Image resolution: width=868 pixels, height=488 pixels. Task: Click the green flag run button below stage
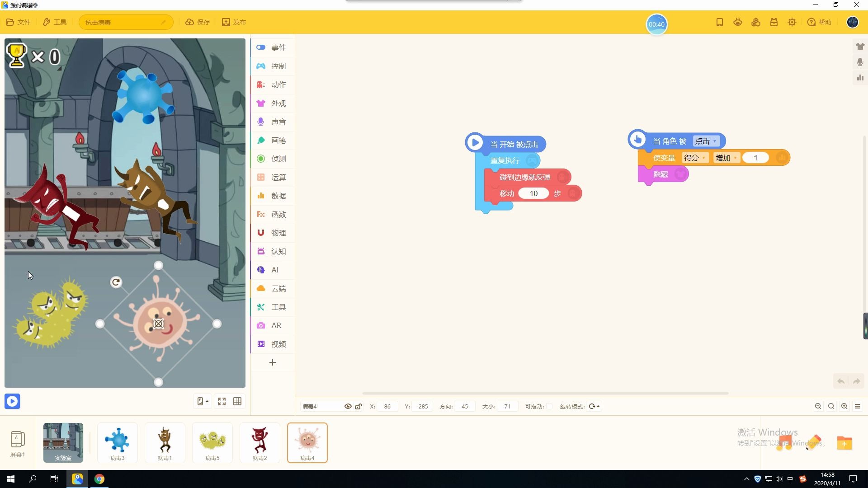[x=12, y=401]
